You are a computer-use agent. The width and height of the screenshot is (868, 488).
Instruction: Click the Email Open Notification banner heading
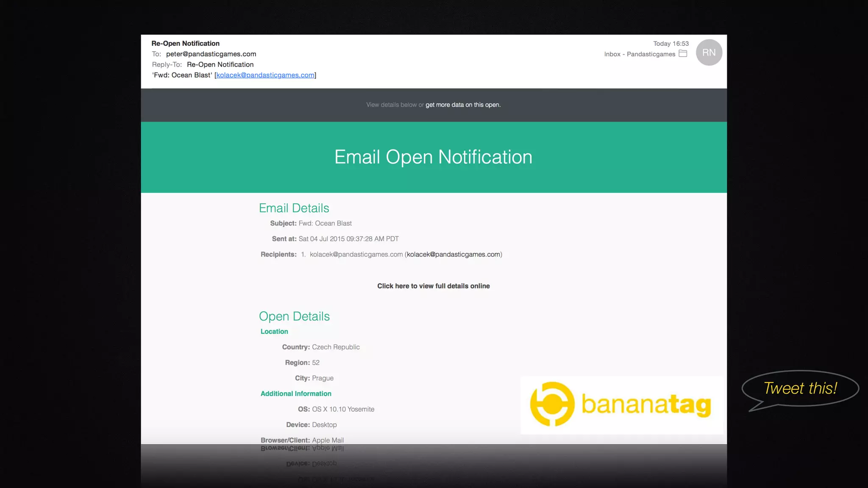pyautogui.click(x=433, y=157)
